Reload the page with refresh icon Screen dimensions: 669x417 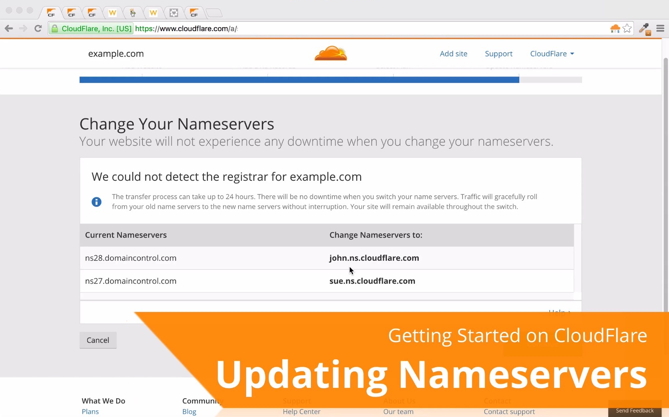click(x=38, y=29)
